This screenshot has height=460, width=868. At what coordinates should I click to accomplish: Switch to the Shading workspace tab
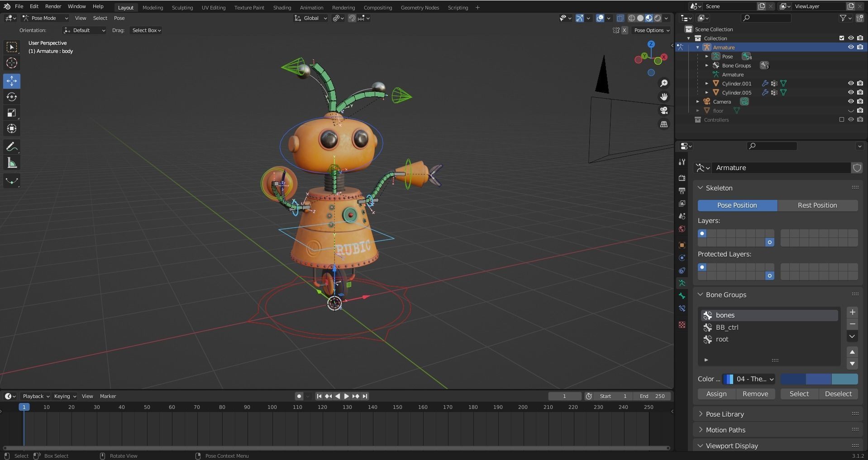point(282,8)
